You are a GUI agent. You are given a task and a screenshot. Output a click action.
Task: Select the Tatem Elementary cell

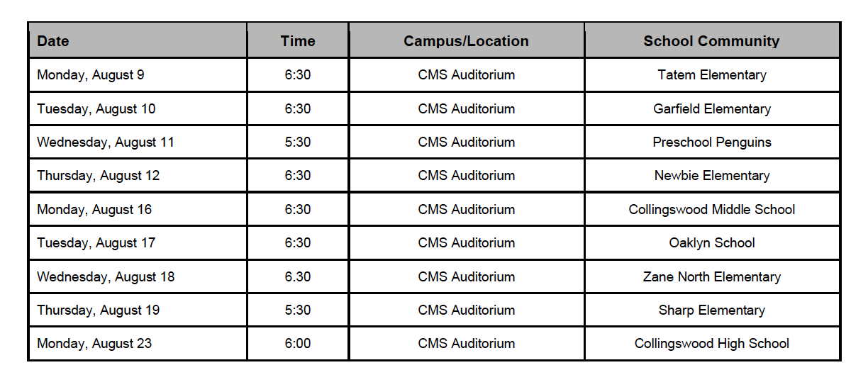pos(712,74)
